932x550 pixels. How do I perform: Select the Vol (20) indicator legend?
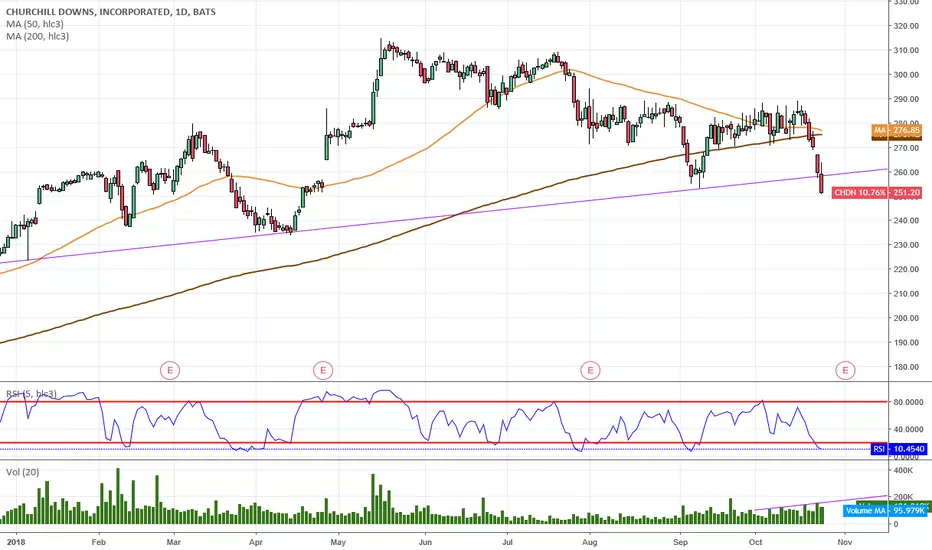[23, 472]
